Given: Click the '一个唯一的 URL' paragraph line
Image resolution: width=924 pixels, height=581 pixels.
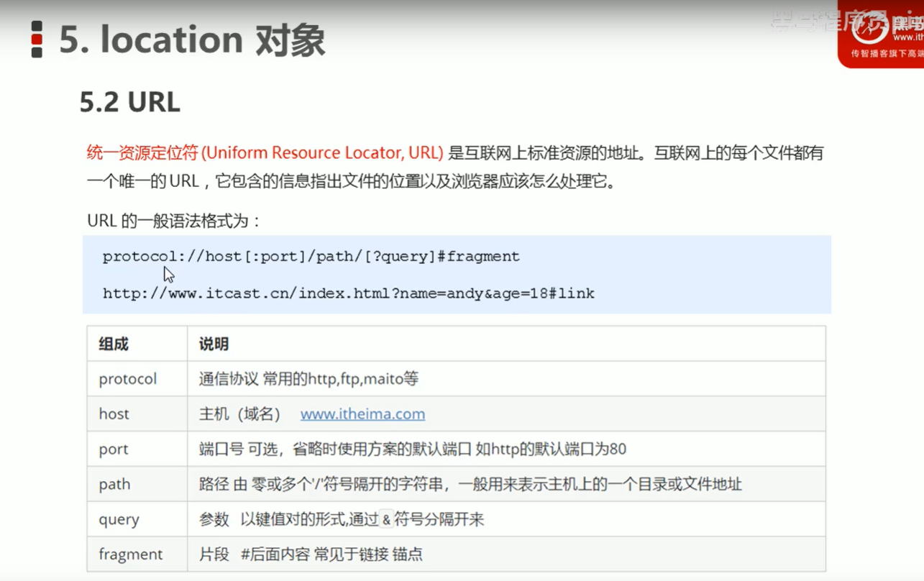Looking at the screenshot, I should 352,181.
